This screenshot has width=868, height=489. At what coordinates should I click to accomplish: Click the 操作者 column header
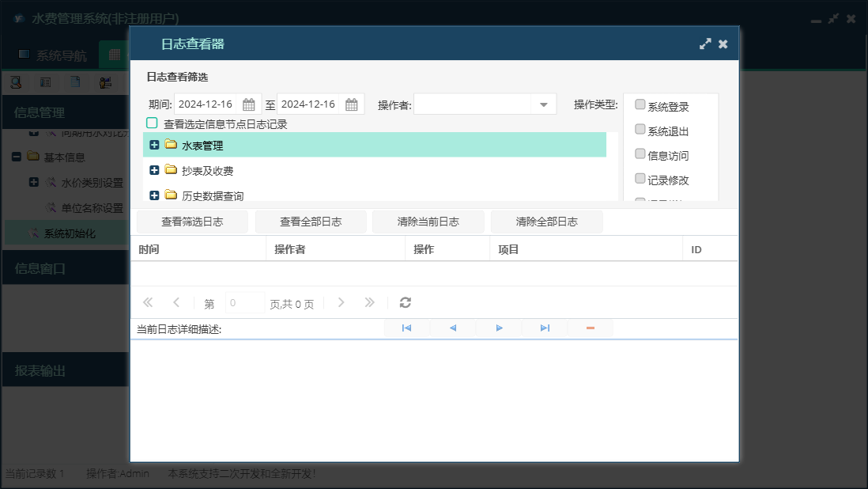pos(336,249)
